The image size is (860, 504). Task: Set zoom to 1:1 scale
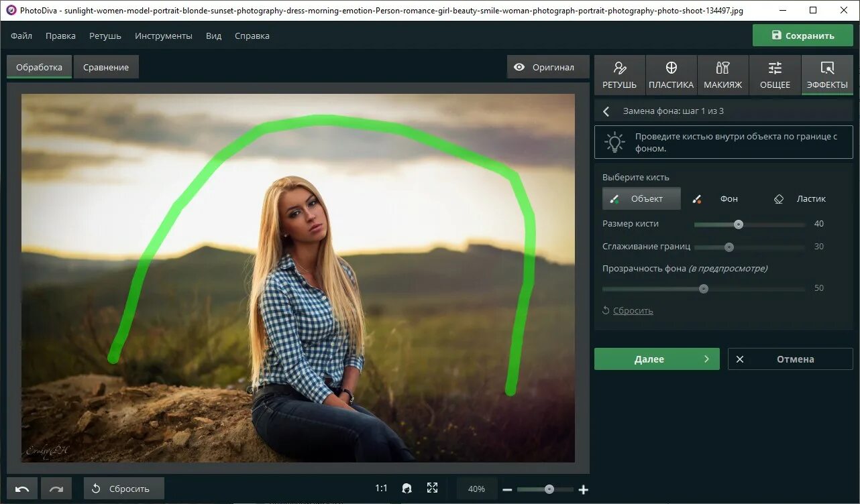(x=381, y=489)
